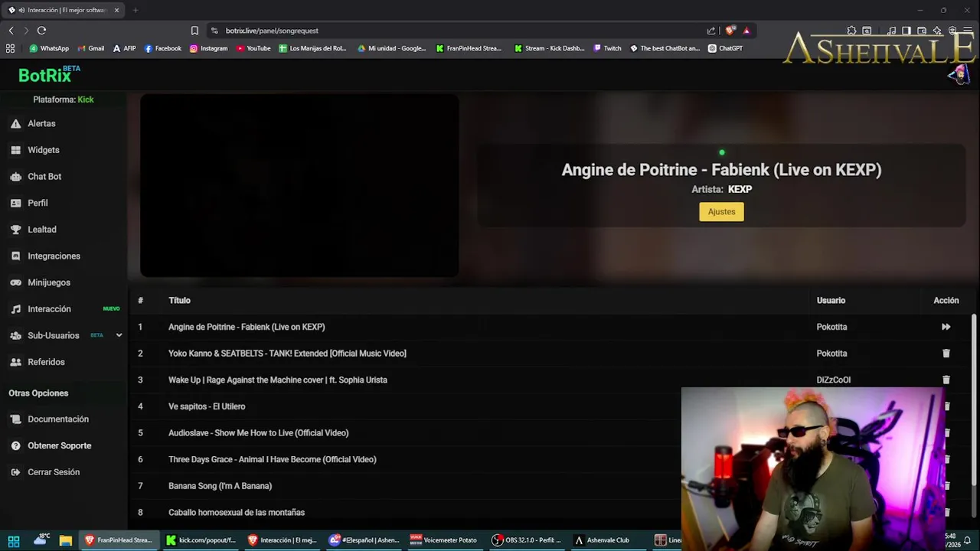Share this page via share icon
This screenshot has height=551, width=980.
tap(710, 31)
